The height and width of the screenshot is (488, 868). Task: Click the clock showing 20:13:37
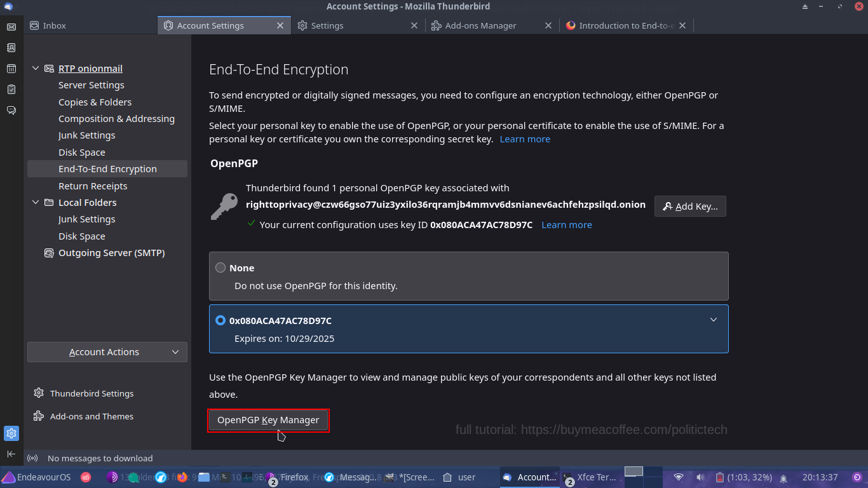(820, 477)
